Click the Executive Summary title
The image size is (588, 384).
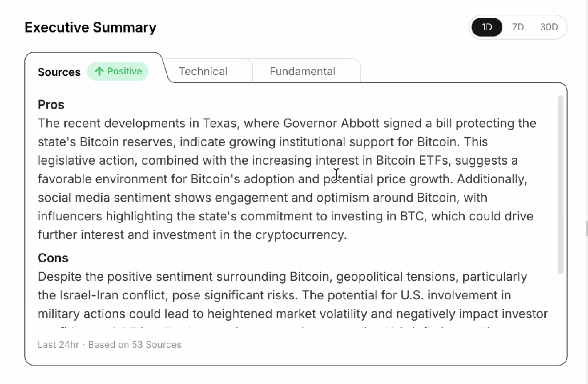[x=91, y=27]
